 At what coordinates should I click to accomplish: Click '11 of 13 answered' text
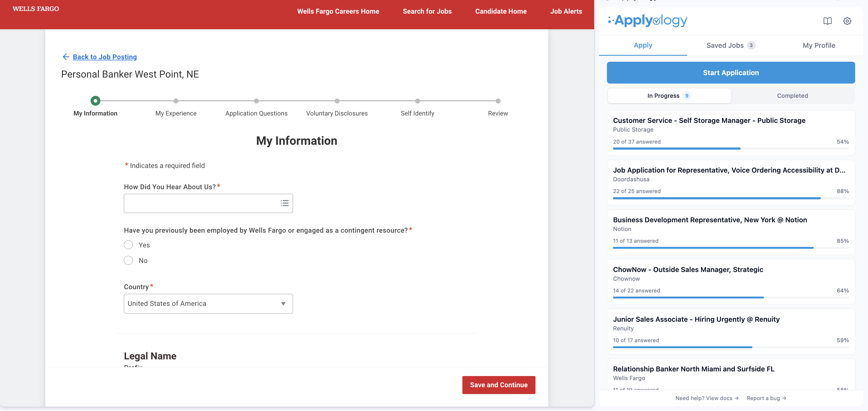pos(636,241)
